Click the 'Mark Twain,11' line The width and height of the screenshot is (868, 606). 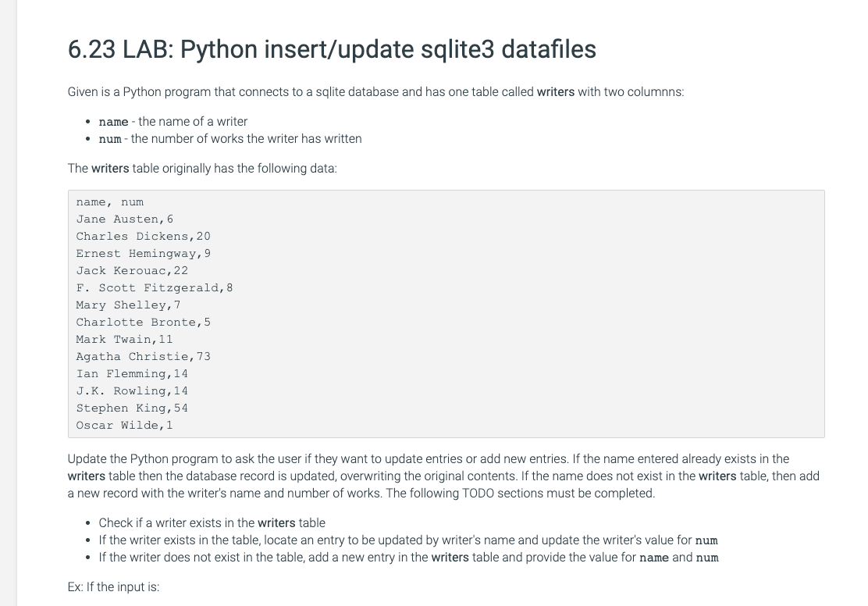point(125,339)
